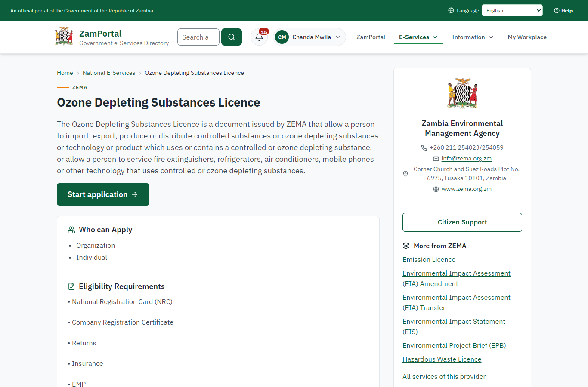Email info@zema.org.zm link

click(467, 158)
